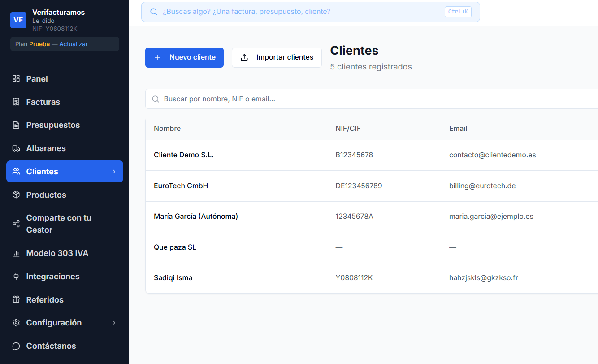Click the Referidos gift icon
Screen dimensions: 598x364
pyautogui.click(x=16, y=299)
